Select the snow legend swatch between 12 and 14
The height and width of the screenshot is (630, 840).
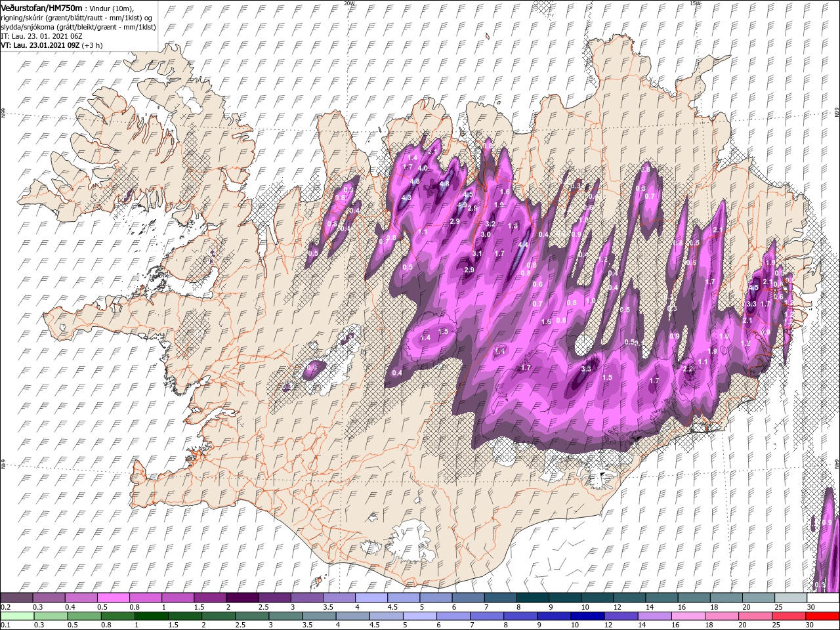629,598
